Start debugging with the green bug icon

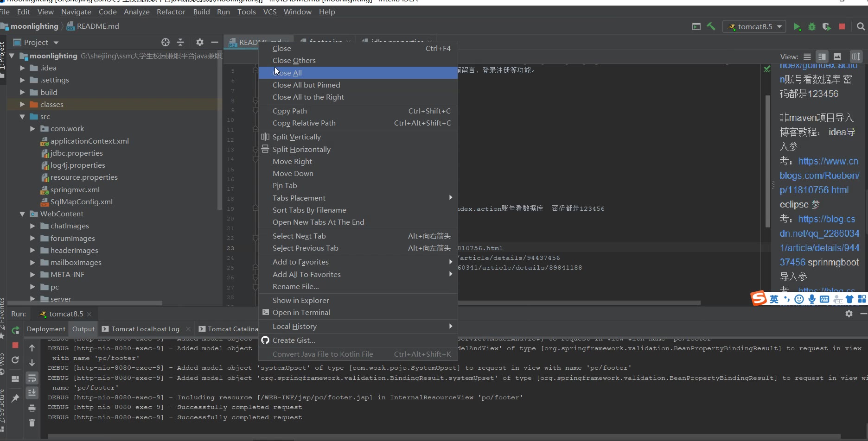tap(811, 27)
